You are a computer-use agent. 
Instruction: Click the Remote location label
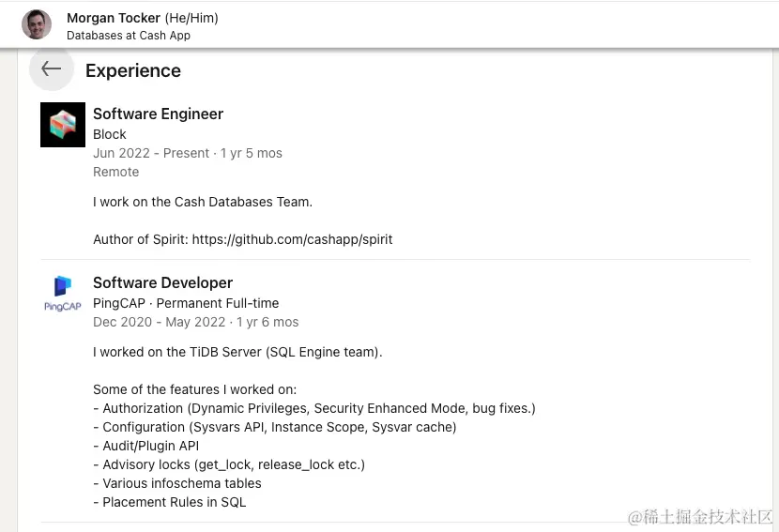click(x=115, y=172)
